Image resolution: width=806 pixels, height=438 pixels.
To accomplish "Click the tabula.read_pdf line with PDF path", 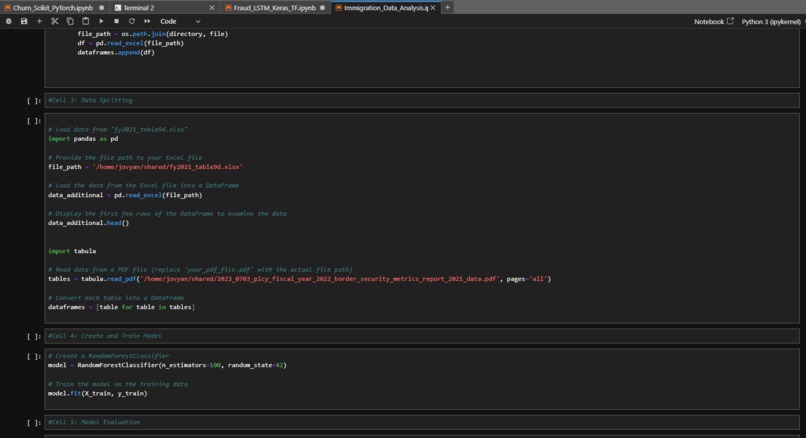I will tap(299, 279).
